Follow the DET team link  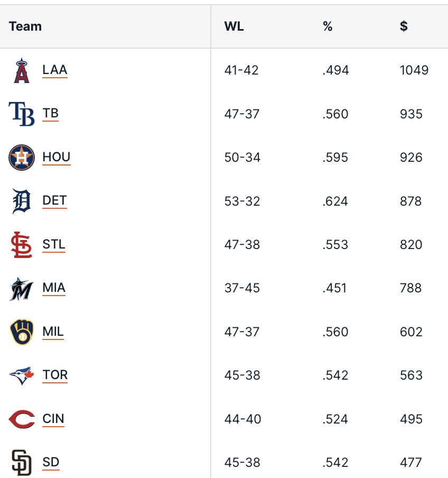[54, 200]
